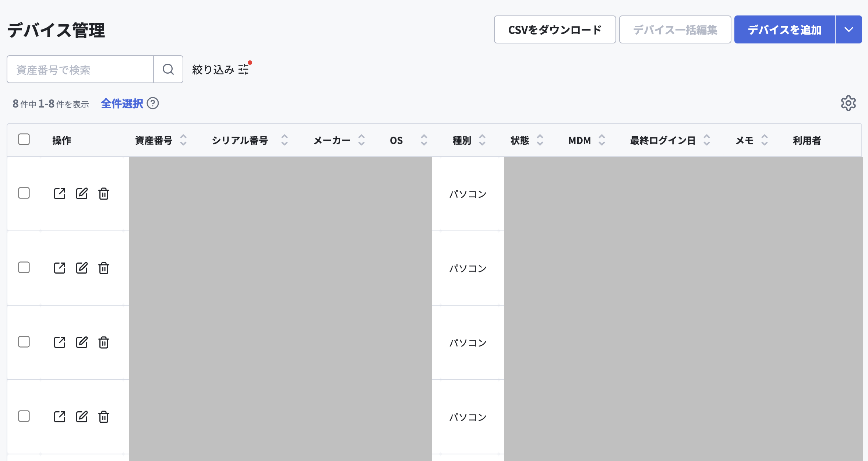Image resolution: width=868 pixels, height=461 pixels.
Task: Click the 操作 column header
Action: (x=61, y=140)
